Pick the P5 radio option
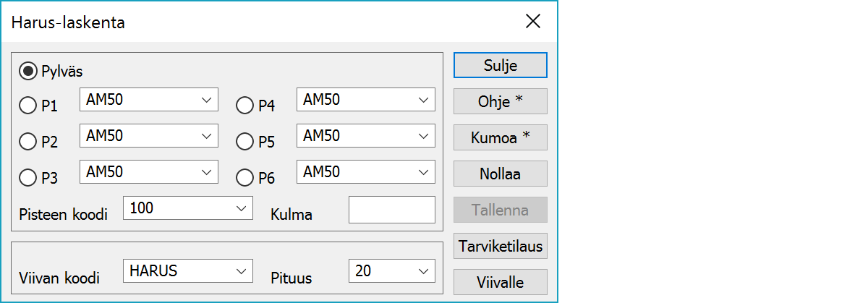 (x=246, y=142)
